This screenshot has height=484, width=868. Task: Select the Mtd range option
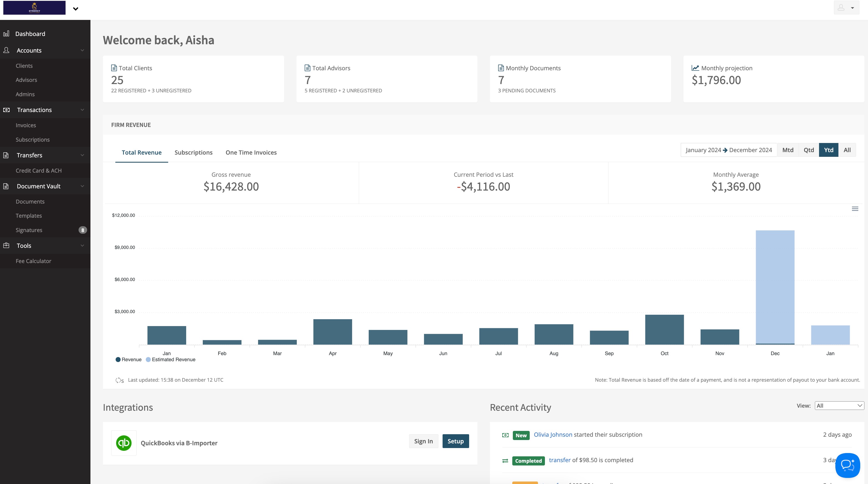tap(788, 150)
